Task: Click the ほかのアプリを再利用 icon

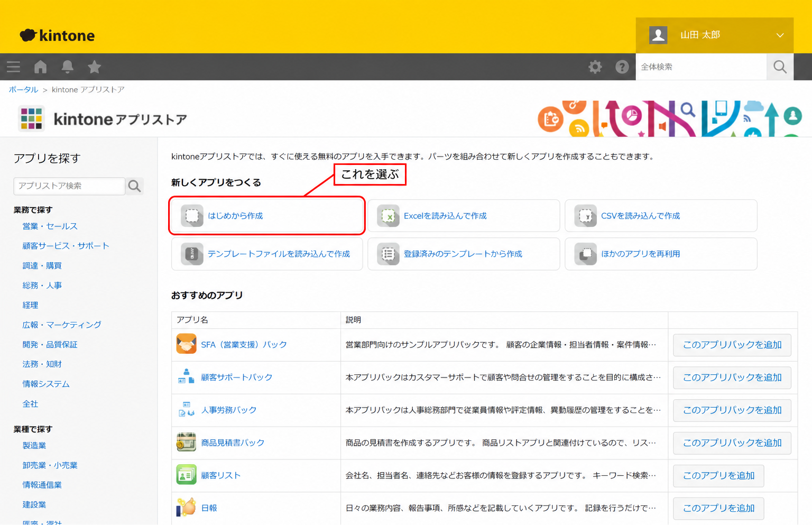Action: tap(586, 254)
